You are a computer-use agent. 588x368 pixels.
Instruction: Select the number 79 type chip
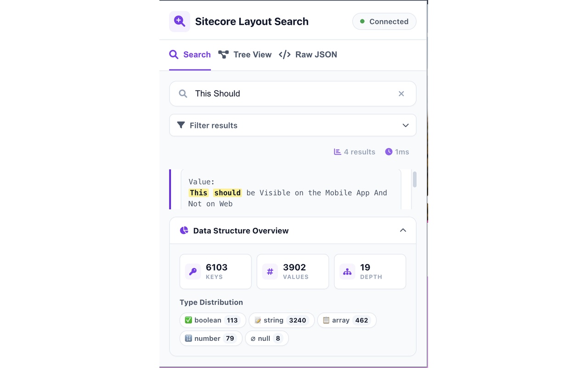[211, 339]
